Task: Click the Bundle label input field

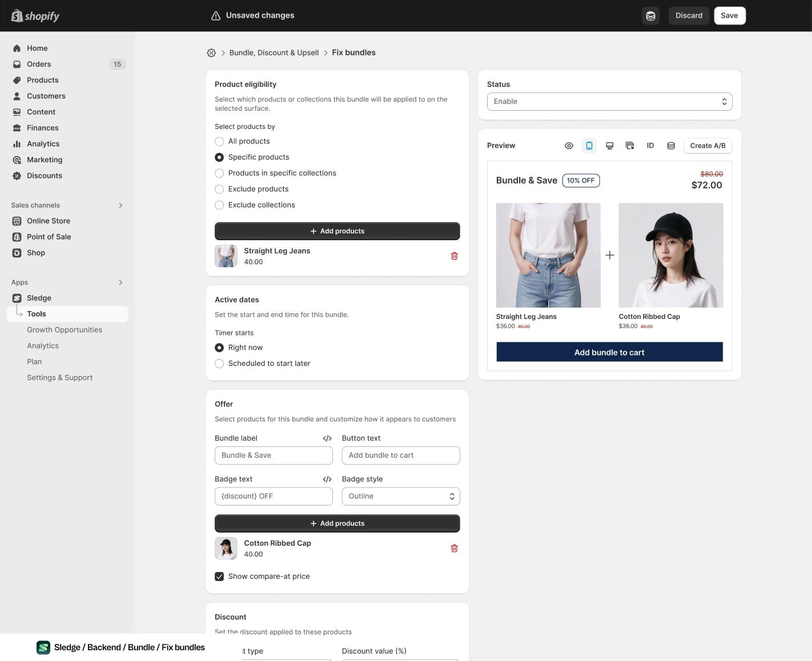Action: (274, 456)
